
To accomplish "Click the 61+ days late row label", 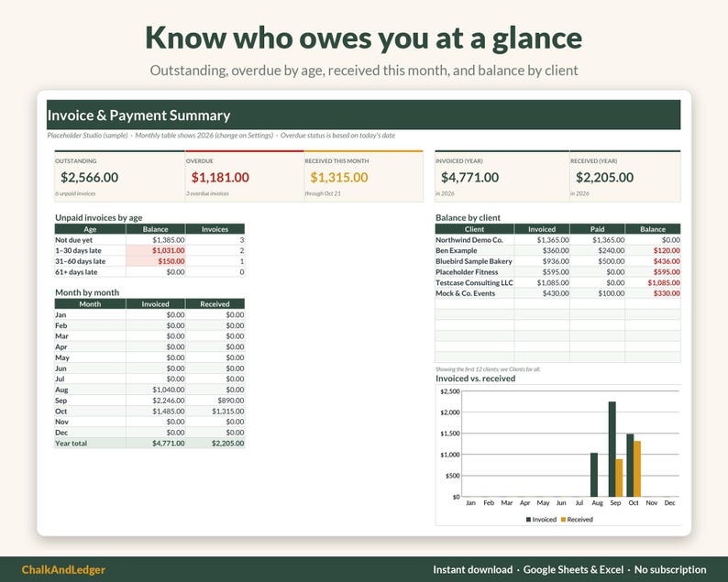I will [x=76, y=272].
